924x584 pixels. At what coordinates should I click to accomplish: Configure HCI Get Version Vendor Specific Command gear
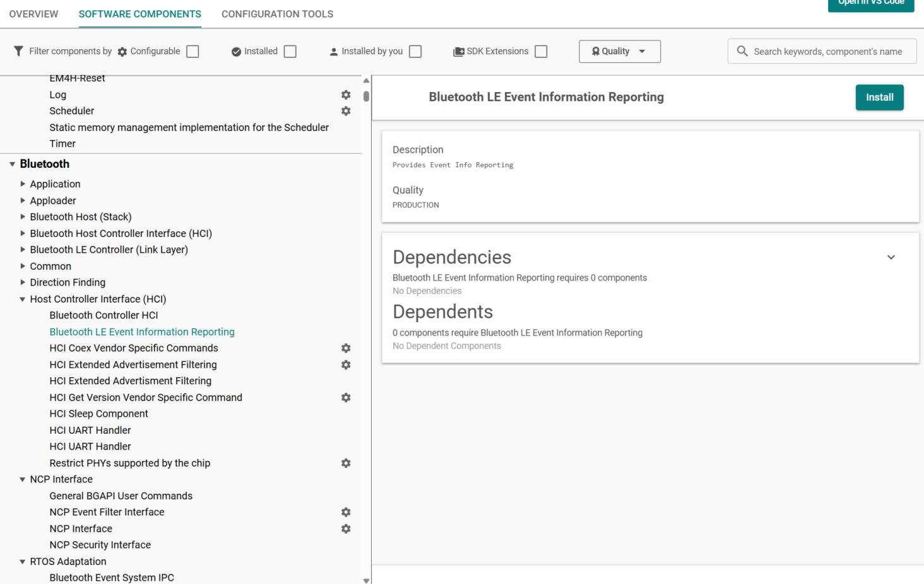point(346,397)
